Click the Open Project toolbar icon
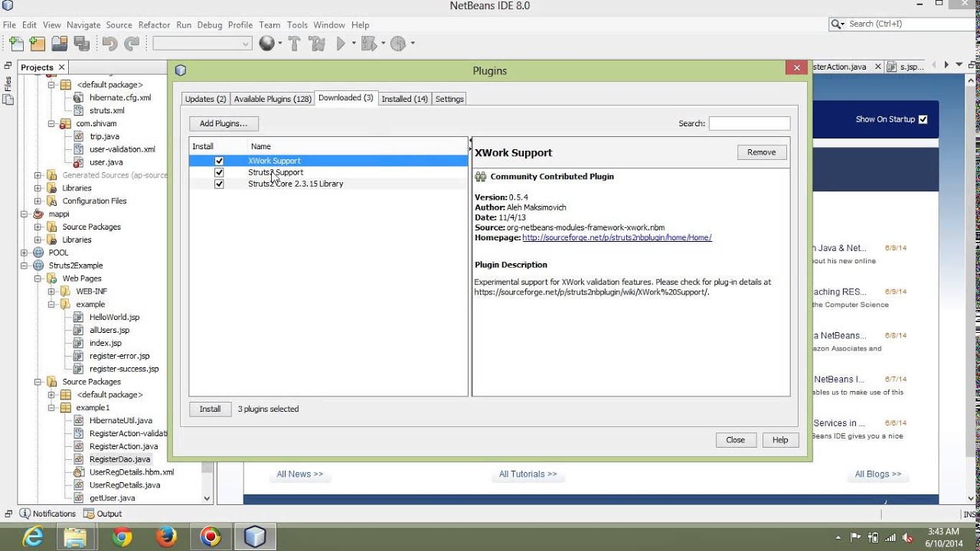The image size is (980, 551). 59,44
